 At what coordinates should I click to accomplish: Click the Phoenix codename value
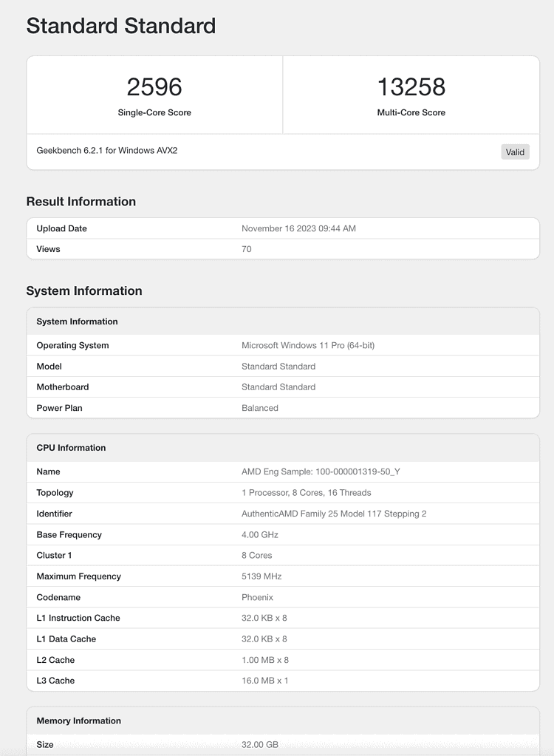(x=257, y=597)
